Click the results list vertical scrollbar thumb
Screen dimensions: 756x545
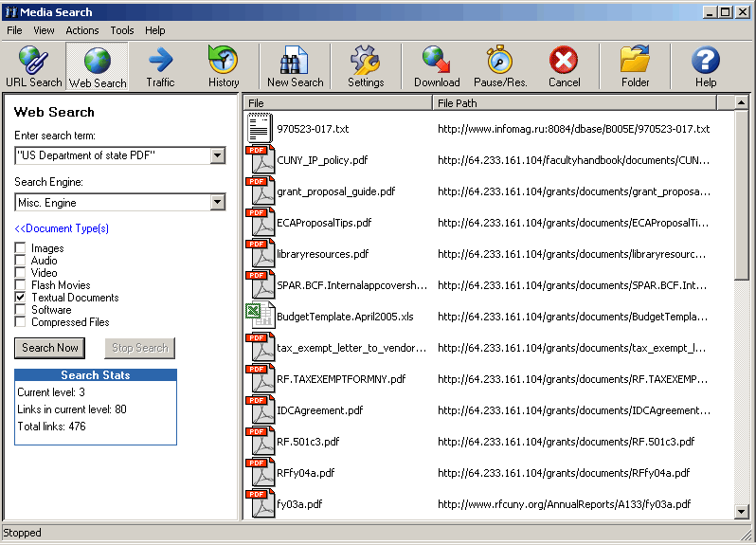click(741, 194)
